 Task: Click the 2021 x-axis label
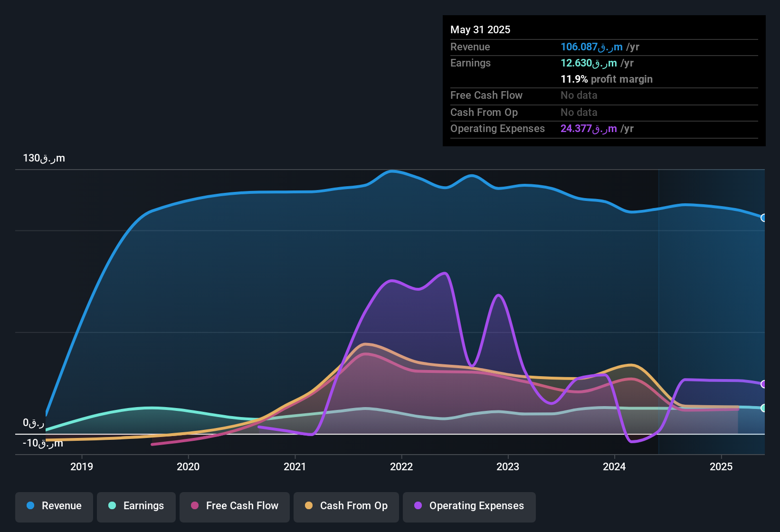coord(295,466)
